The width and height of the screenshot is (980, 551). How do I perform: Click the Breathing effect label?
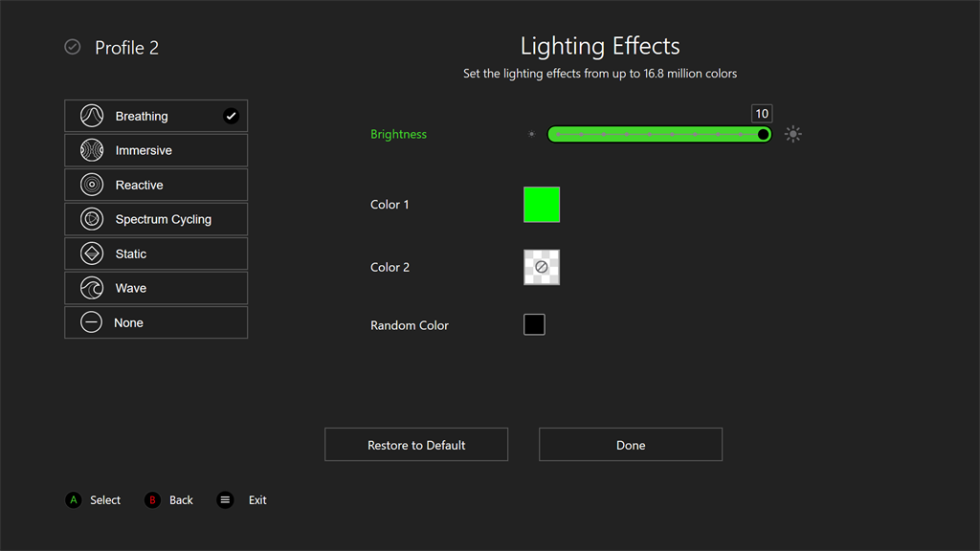142,116
